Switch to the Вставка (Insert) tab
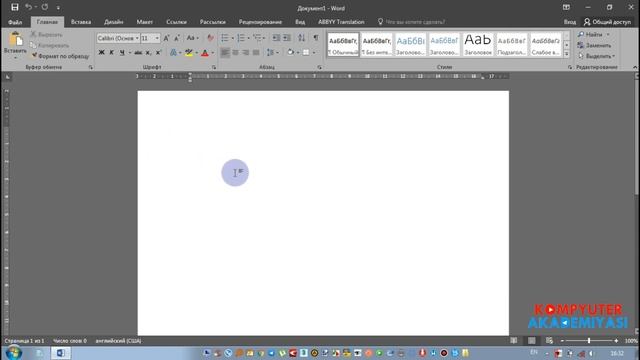The height and width of the screenshot is (360, 640). click(81, 22)
